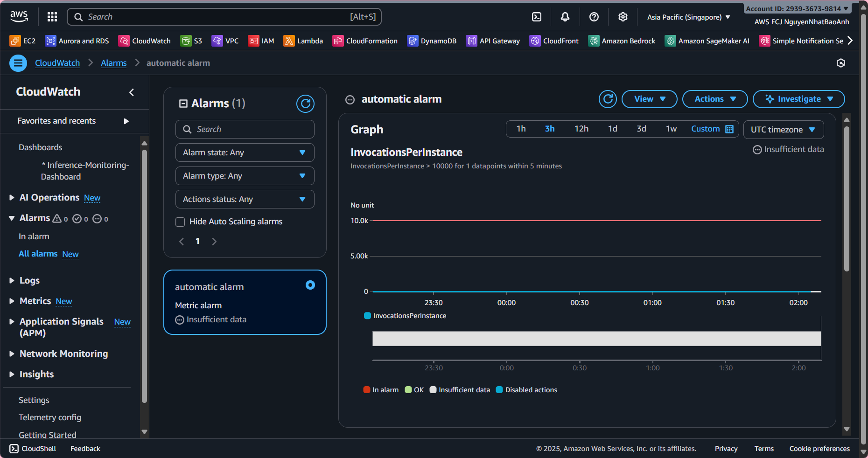Screen dimensions: 868x458
Task: Select the 3h time range
Action: (550, 129)
